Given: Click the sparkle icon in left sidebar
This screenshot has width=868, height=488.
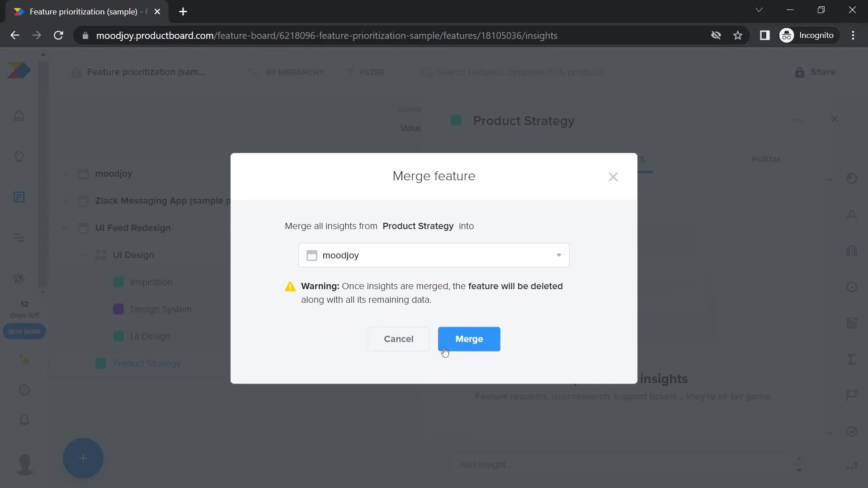Looking at the screenshot, I should [24, 360].
